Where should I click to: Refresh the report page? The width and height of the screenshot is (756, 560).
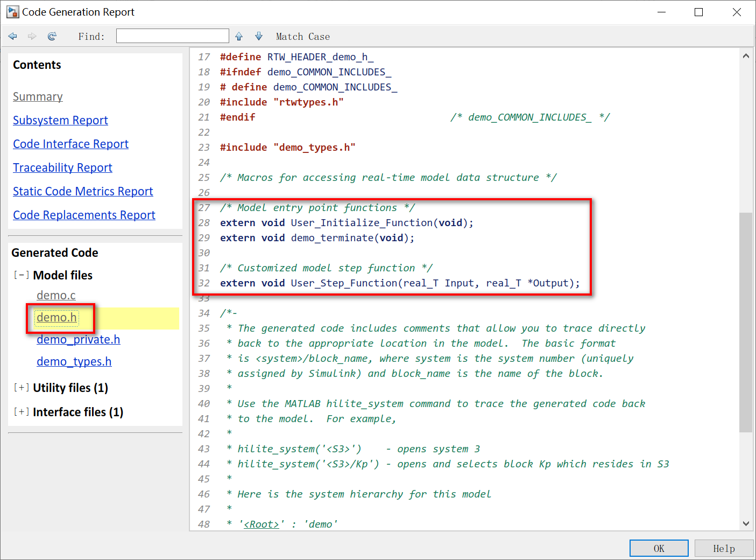52,36
